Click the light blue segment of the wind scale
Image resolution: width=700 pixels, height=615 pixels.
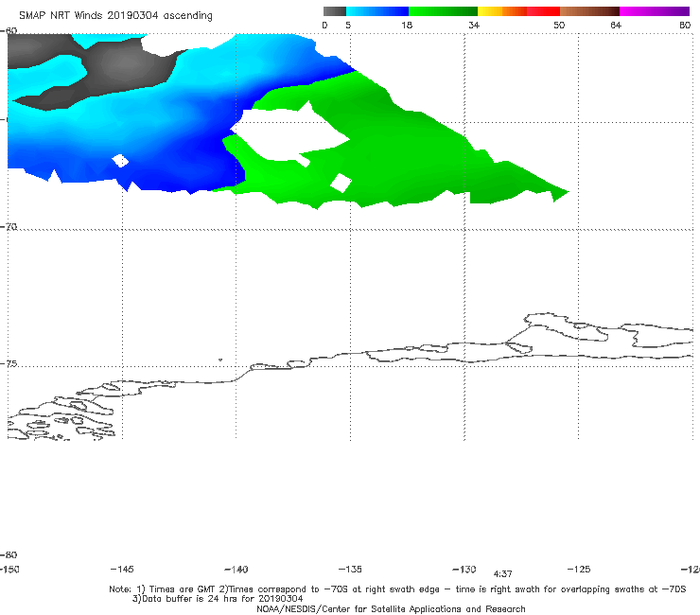coord(377,11)
